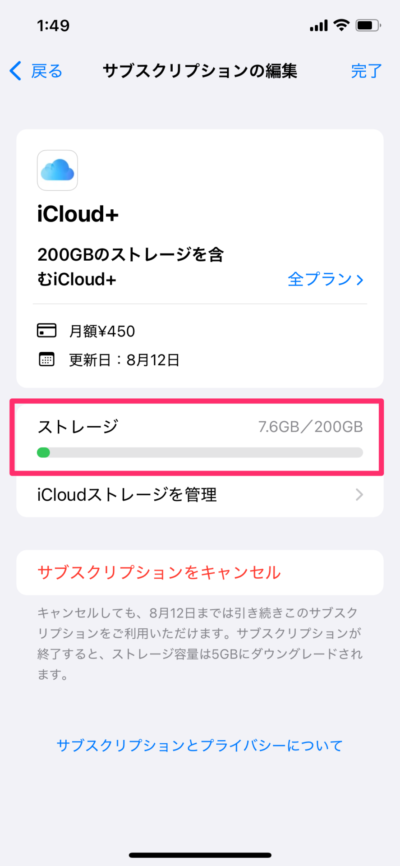Tap the 7.6GB／200GB storage value
The image size is (400, 866).
point(310,427)
